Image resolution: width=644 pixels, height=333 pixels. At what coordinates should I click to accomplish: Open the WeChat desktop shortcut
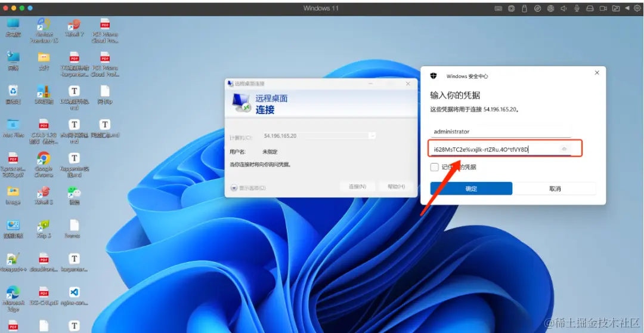point(74,195)
